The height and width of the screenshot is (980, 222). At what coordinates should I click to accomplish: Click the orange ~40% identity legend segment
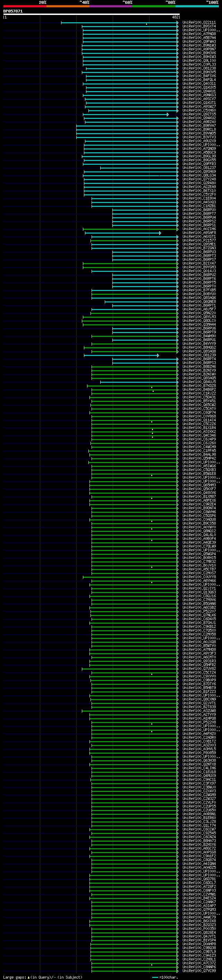68,6
